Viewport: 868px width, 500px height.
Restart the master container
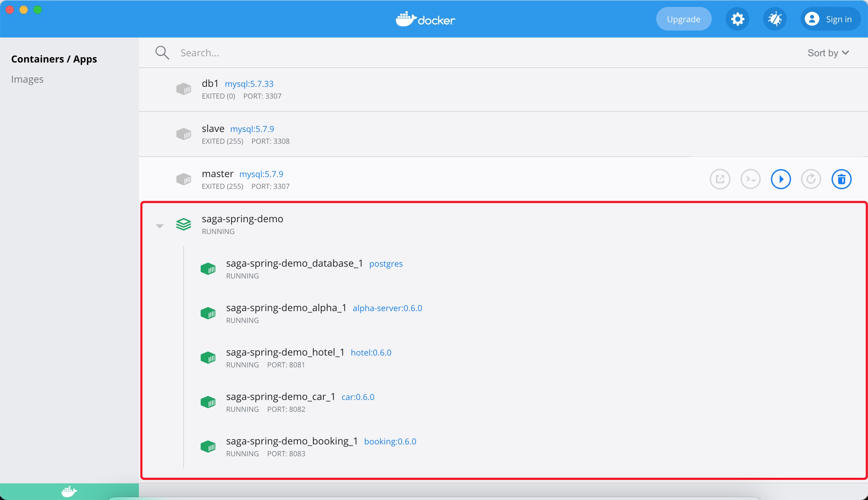point(811,179)
